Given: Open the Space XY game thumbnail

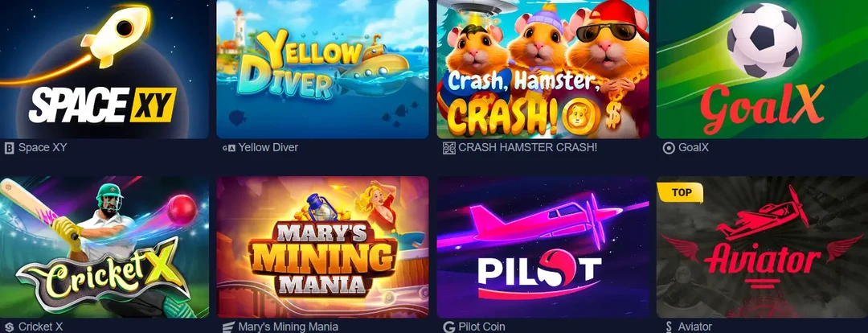Looking at the screenshot, I should coord(104,68).
